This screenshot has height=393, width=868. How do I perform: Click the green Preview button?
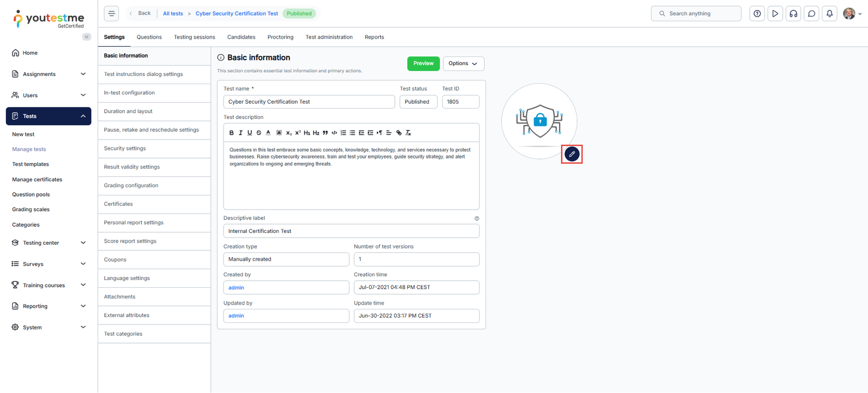(423, 64)
